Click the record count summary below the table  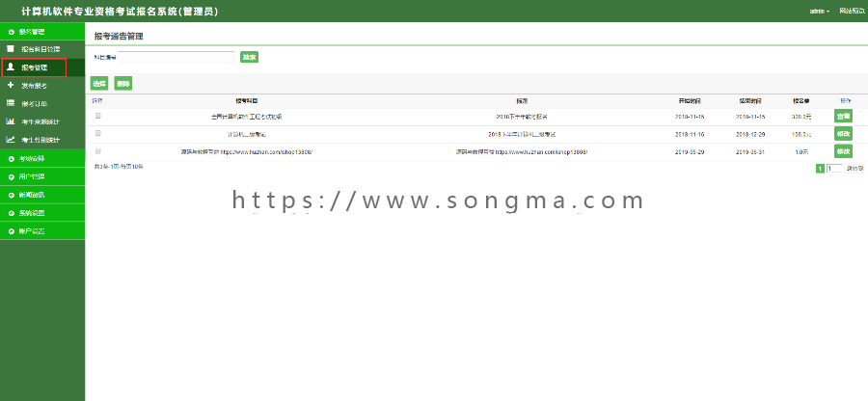119,166
